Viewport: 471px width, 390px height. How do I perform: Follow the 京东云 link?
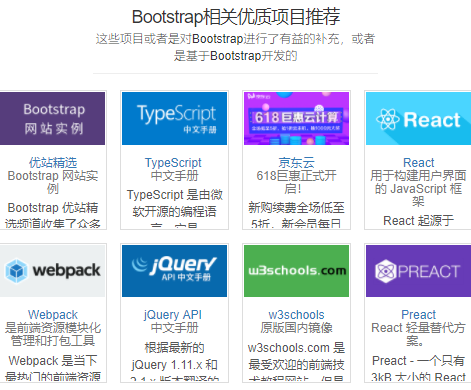[x=296, y=163]
